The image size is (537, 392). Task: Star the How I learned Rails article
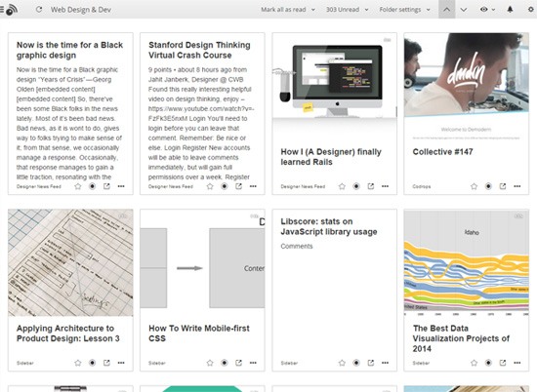click(342, 186)
